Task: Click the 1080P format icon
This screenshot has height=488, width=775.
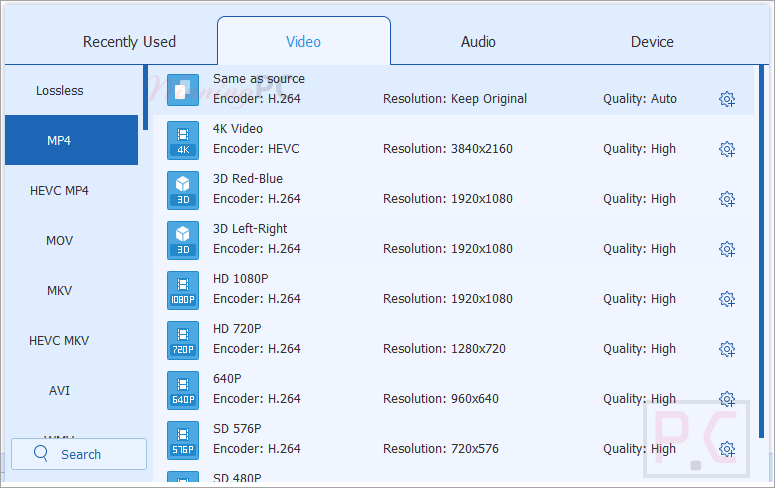Action: click(183, 290)
